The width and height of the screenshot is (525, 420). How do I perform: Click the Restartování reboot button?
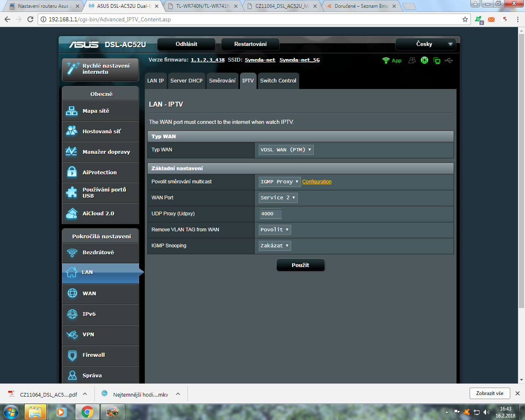[251, 44]
